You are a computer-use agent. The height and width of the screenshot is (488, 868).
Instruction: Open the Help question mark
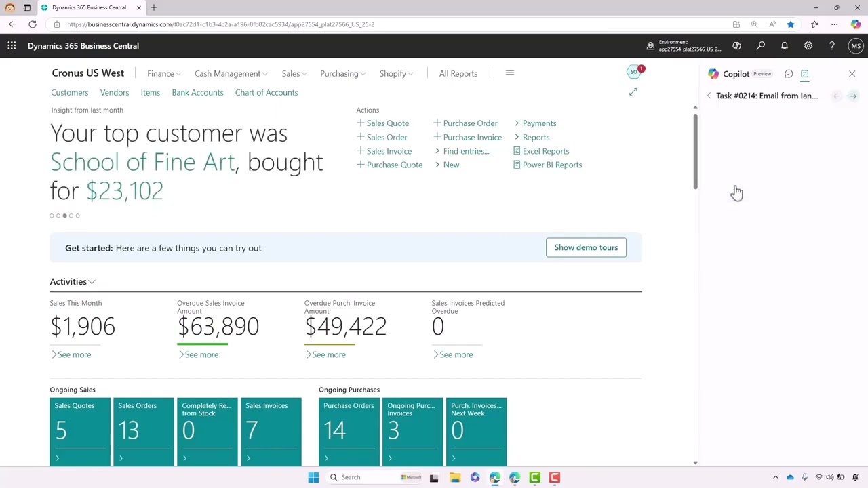pos(832,46)
